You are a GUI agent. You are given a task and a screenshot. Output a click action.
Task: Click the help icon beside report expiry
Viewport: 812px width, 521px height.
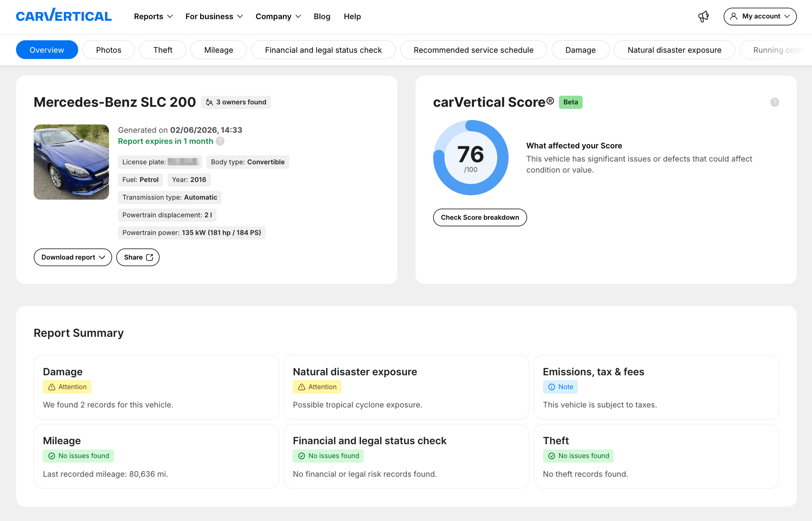(x=220, y=141)
